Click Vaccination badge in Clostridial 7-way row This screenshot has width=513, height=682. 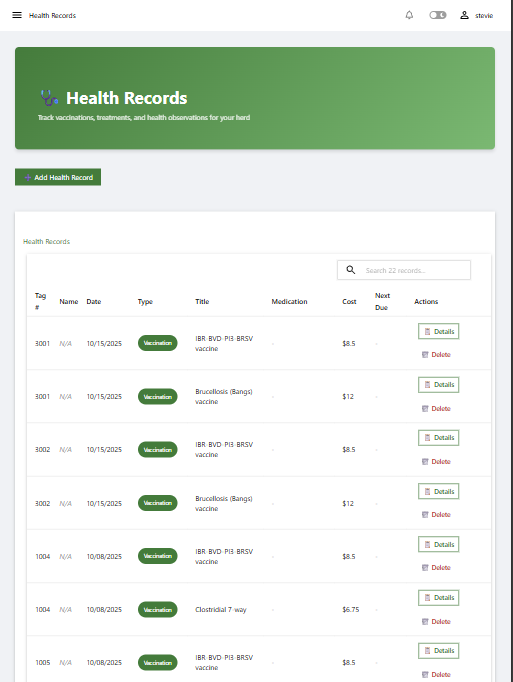click(158, 609)
